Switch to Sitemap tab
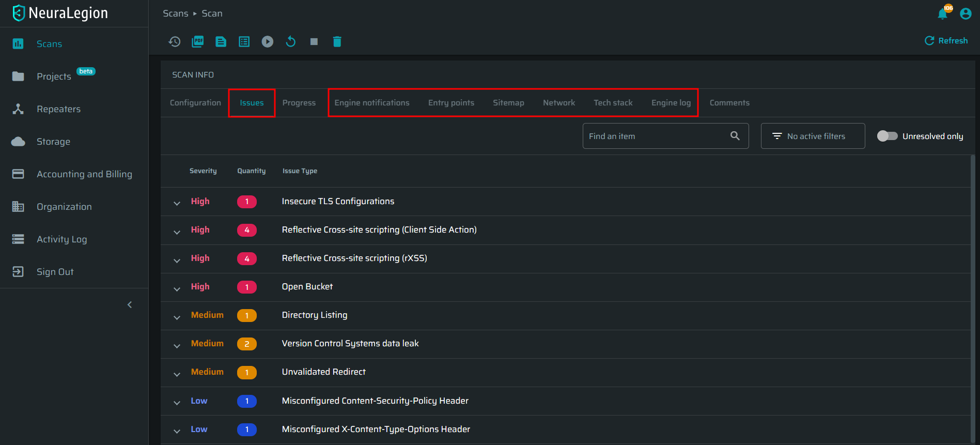This screenshot has height=445, width=980. pyautogui.click(x=508, y=103)
